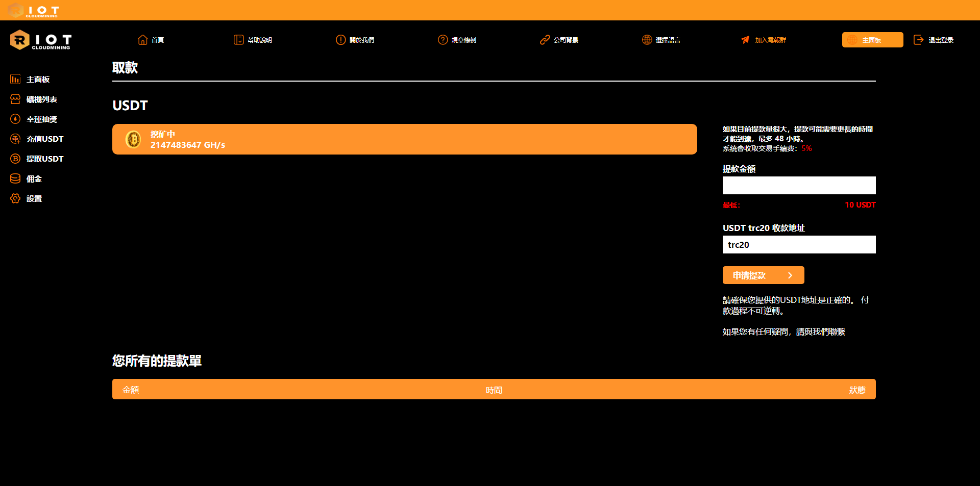
Task: Click the logout arrow icon
Action: point(919,40)
